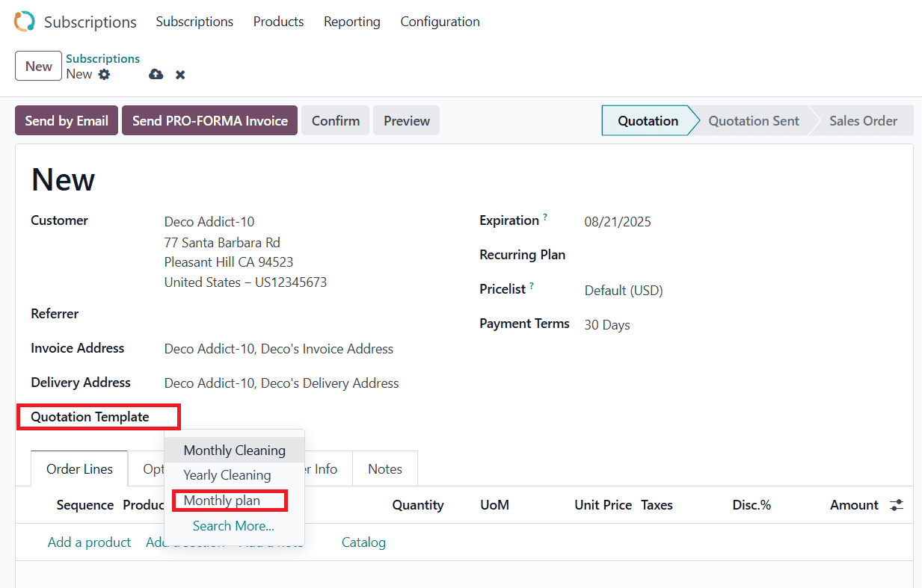The height and width of the screenshot is (588, 922).
Task: Click the UoM column header
Action: [495, 505]
